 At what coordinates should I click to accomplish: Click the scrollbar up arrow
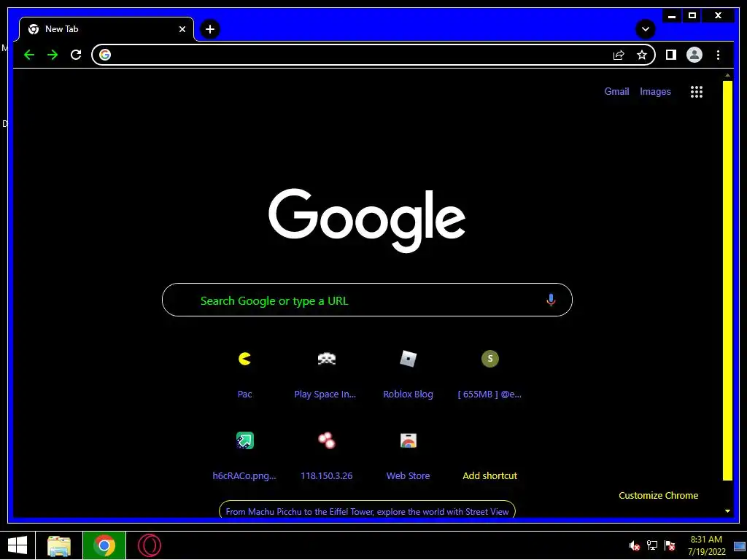(x=727, y=75)
